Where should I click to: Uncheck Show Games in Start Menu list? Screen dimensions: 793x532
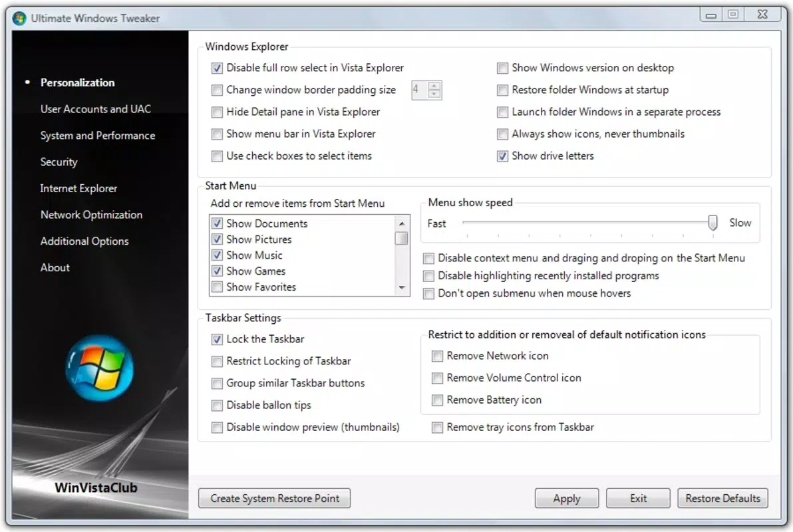(217, 271)
